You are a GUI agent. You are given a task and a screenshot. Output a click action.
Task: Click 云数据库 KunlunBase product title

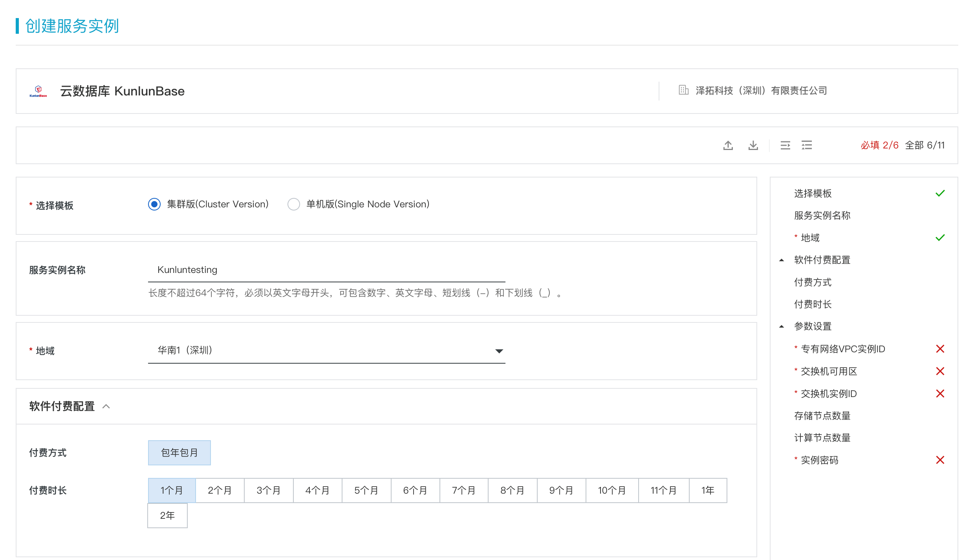pos(122,91)
